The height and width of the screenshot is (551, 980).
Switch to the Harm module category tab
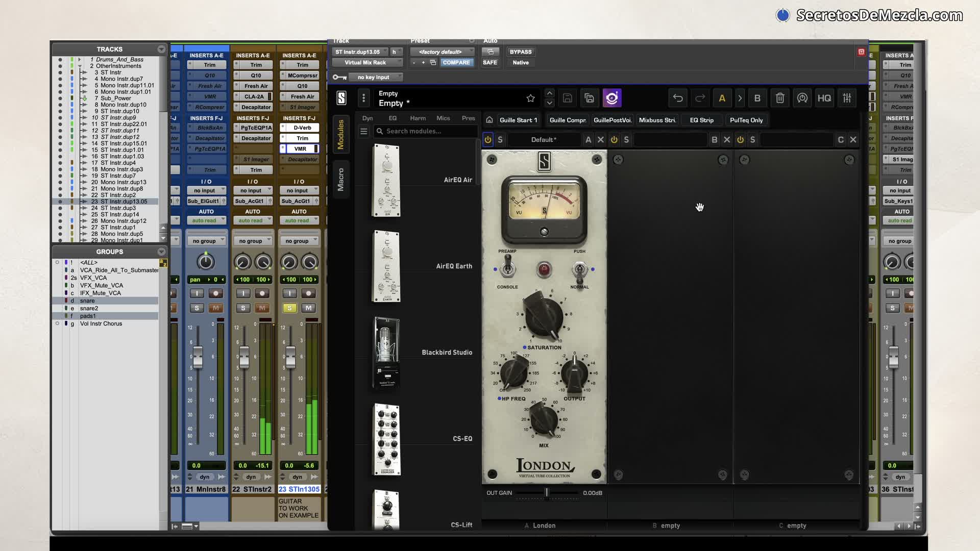[x=418, y=118]
